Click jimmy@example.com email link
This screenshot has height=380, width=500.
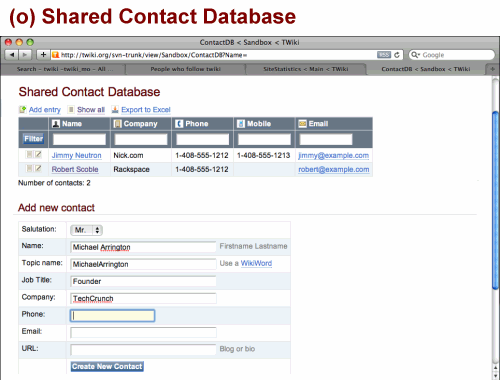tap(333, 155)
